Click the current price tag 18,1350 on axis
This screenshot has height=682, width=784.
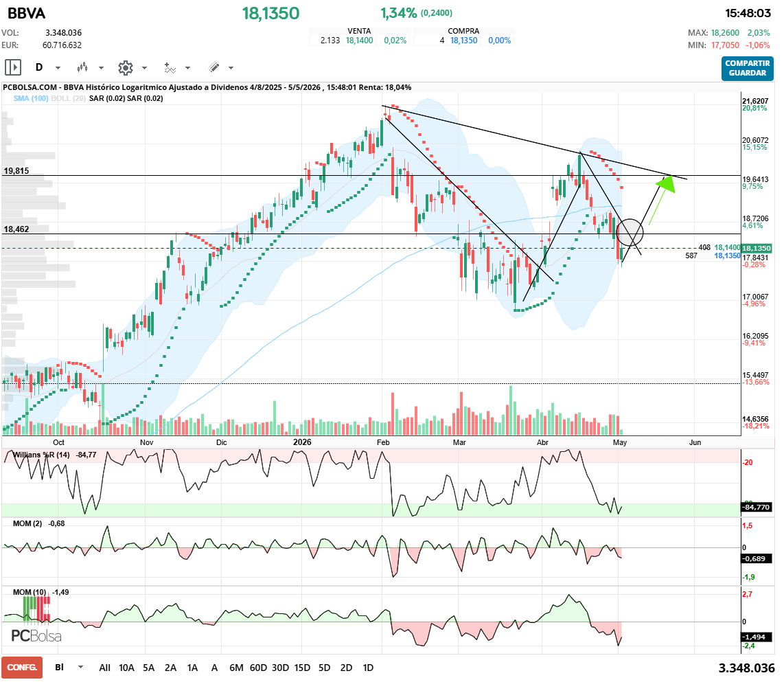[x=757, y=248]
